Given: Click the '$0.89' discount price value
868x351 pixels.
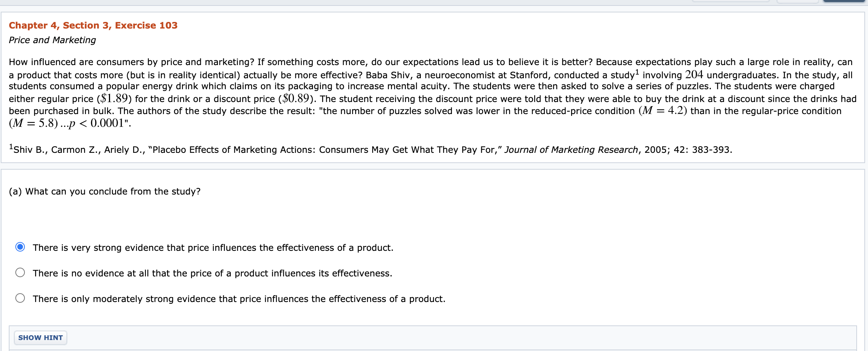Looking at the screenshot, I should (x=296, y=99).
